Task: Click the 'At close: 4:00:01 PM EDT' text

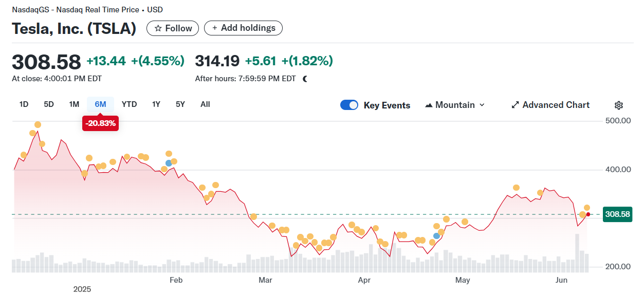Action: (x=57, y=79)
